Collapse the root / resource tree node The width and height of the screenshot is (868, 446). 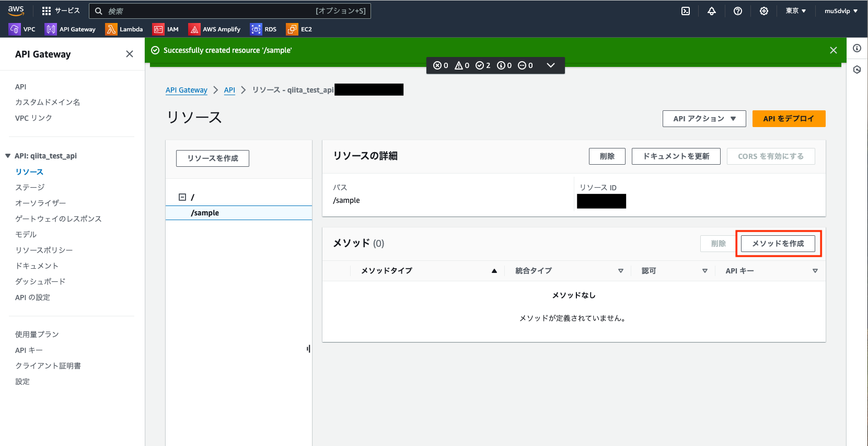[182, 197]
